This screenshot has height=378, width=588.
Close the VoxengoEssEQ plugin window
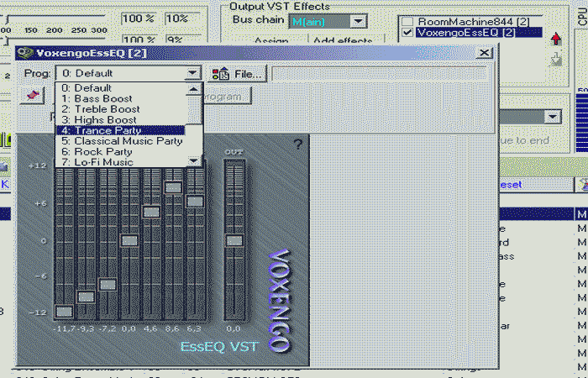click(x=483, y=53)
